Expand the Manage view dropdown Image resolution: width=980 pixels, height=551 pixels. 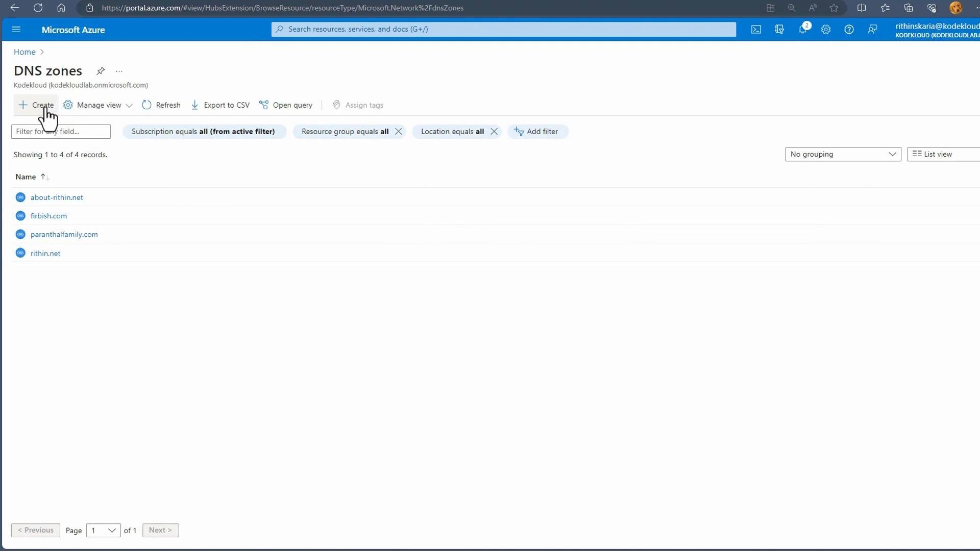pos(98,105)
